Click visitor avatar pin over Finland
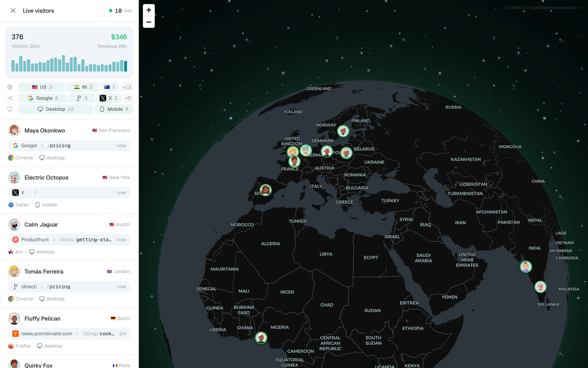 click(x=343, y=131)
